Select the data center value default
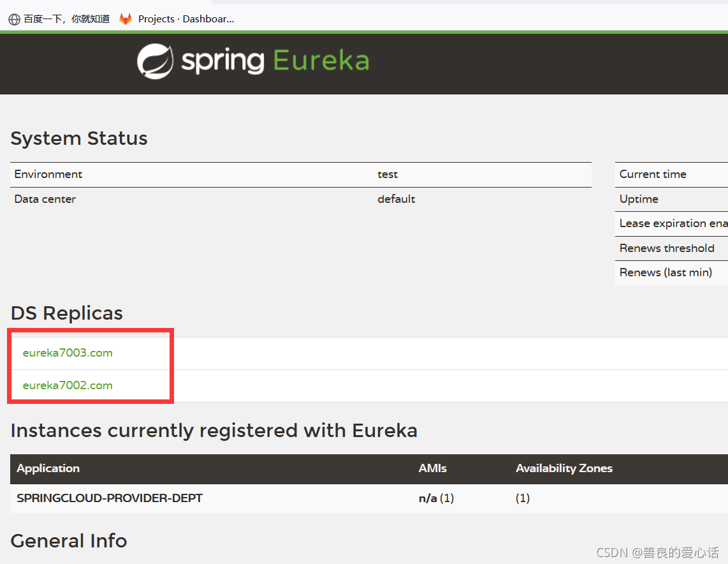 (x=396, y=199)
